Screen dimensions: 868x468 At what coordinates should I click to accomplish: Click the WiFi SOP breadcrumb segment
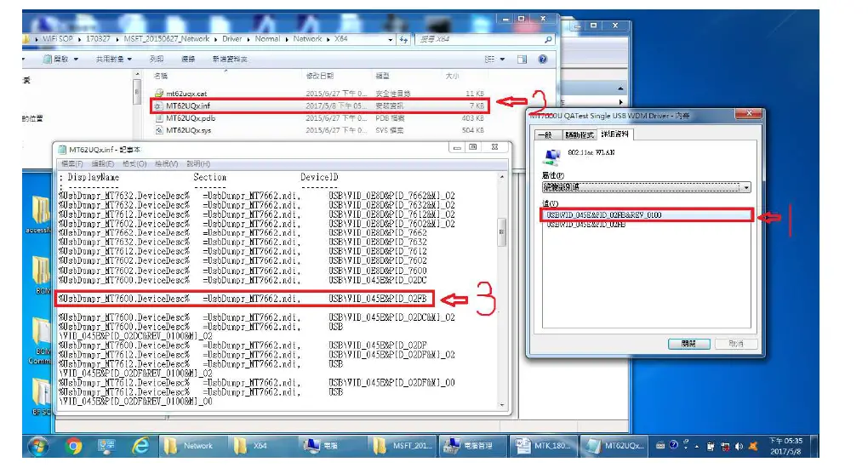[58, 39]
